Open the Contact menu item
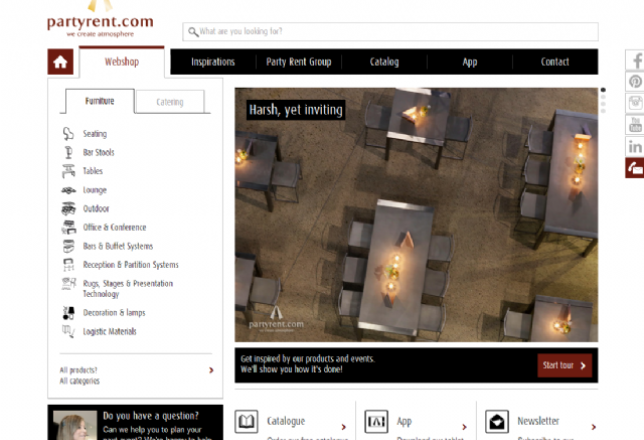Screen dimensions: 644x440 555,62
